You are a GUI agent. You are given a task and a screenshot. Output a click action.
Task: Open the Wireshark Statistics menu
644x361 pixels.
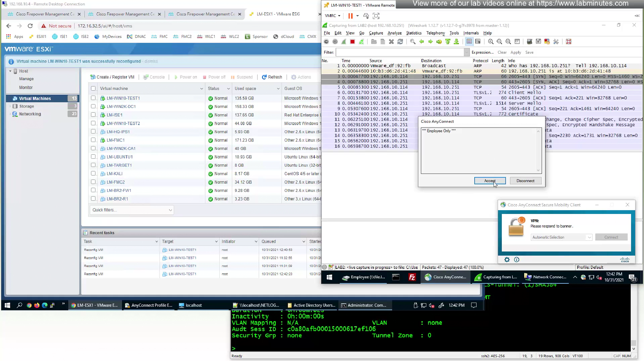point(414,33)
